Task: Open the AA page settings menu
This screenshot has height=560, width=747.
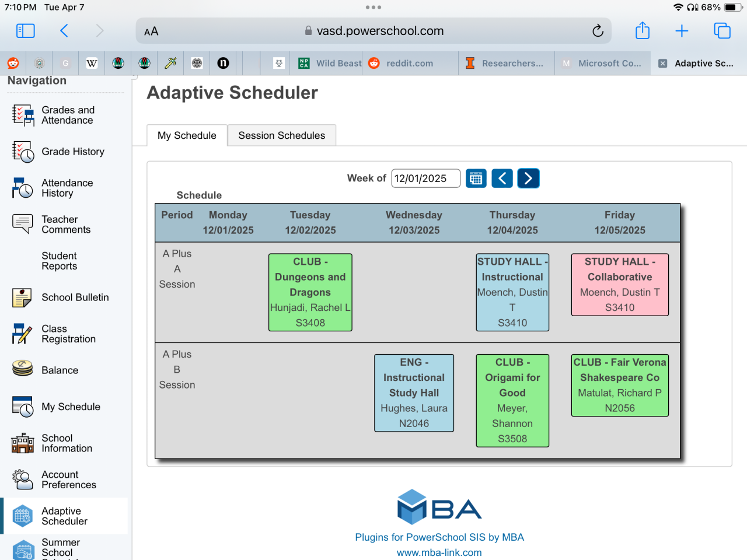Action: pos(151,32)
